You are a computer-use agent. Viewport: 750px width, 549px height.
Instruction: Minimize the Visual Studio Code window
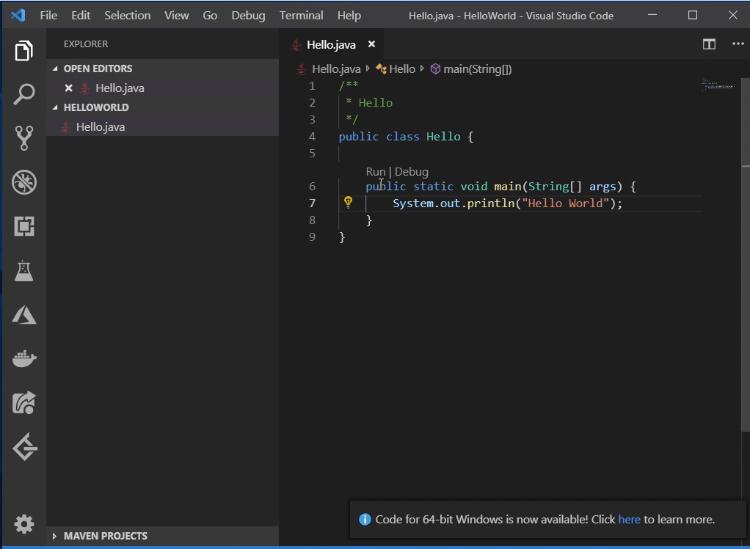click(652, 15)
